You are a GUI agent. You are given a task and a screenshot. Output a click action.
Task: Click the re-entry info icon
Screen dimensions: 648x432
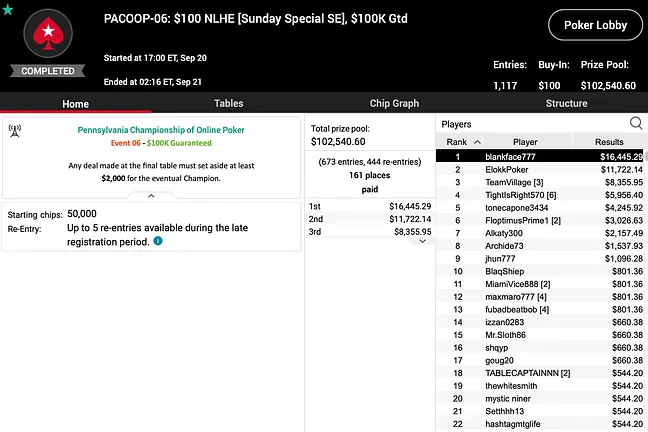(158, 241)
